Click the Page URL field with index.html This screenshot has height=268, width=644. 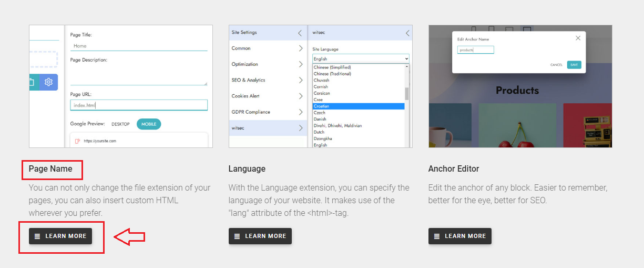(x=139, y=105)
